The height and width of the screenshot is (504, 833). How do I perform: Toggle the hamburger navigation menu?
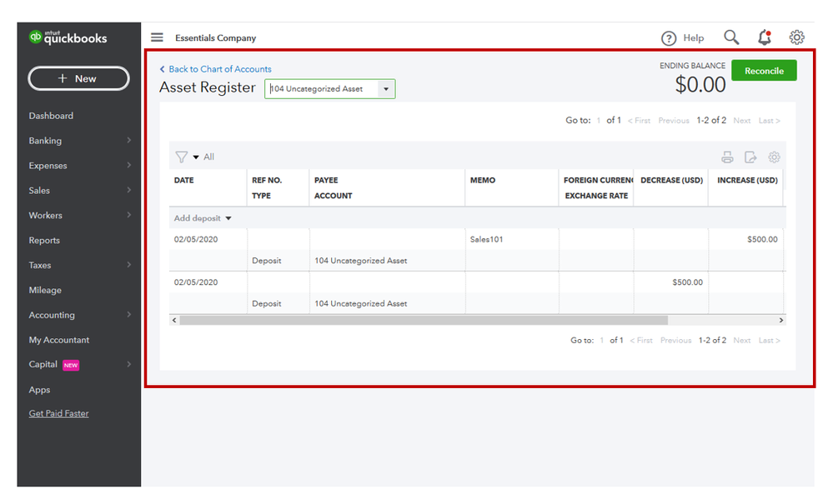[157, 37]
